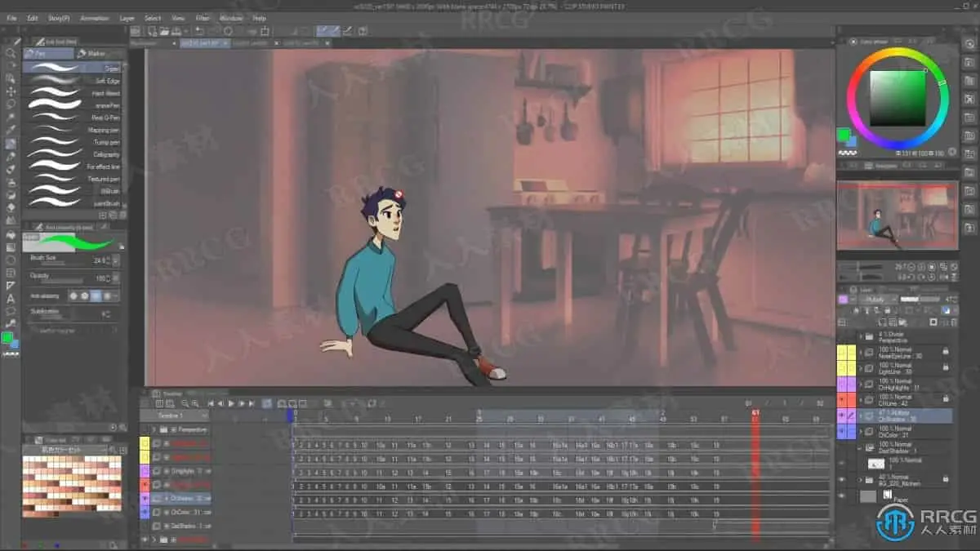
Task: Open the Window menu
Action: (231, 17)
